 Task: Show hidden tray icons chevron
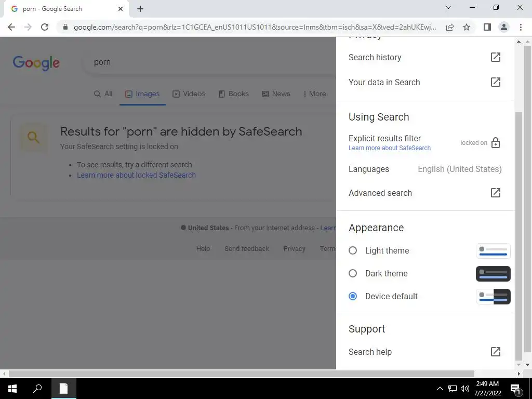point(440,389)
